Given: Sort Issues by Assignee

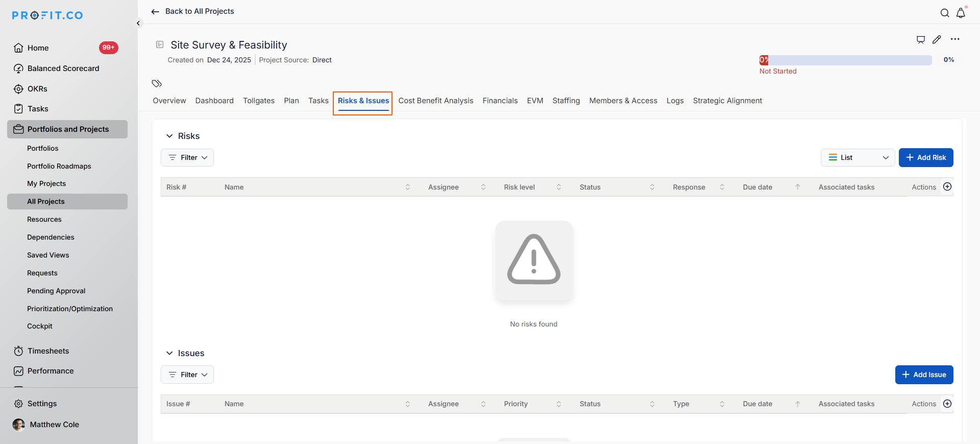Looking at the screenshot, I should [483, 404].
